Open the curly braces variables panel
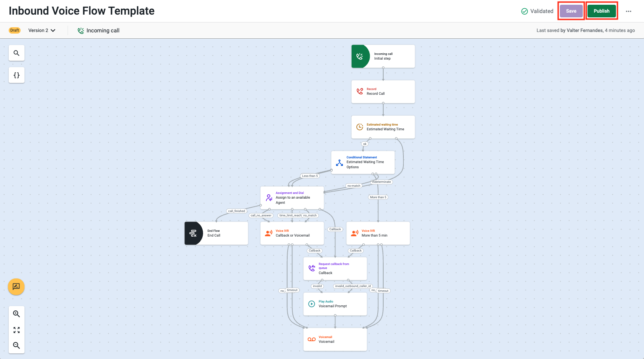 (17, 75)
